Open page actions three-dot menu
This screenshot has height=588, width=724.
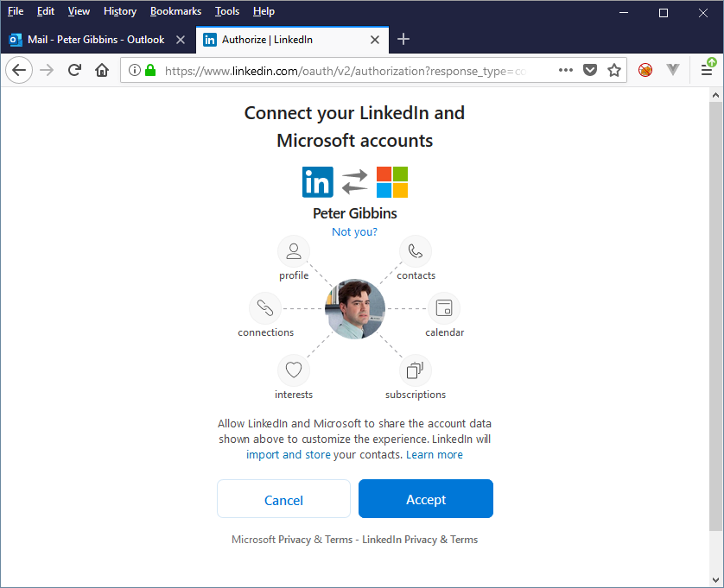566,70
